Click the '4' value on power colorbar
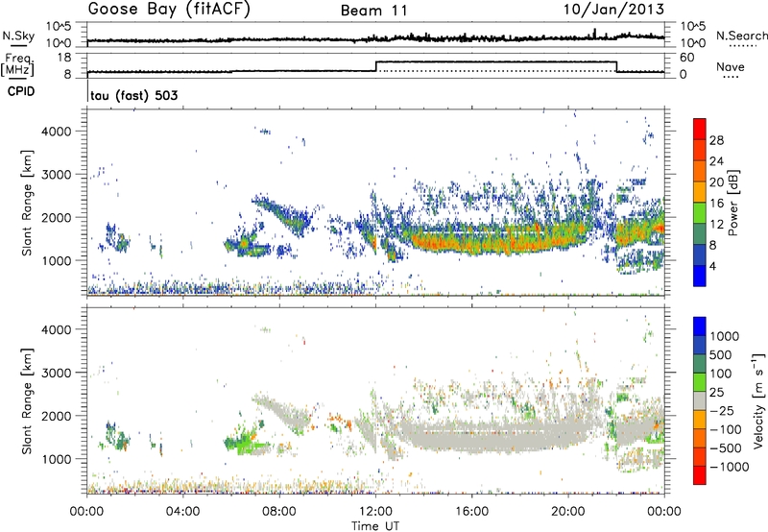Viewport: 768px width, 532px height. pos(713,266)
